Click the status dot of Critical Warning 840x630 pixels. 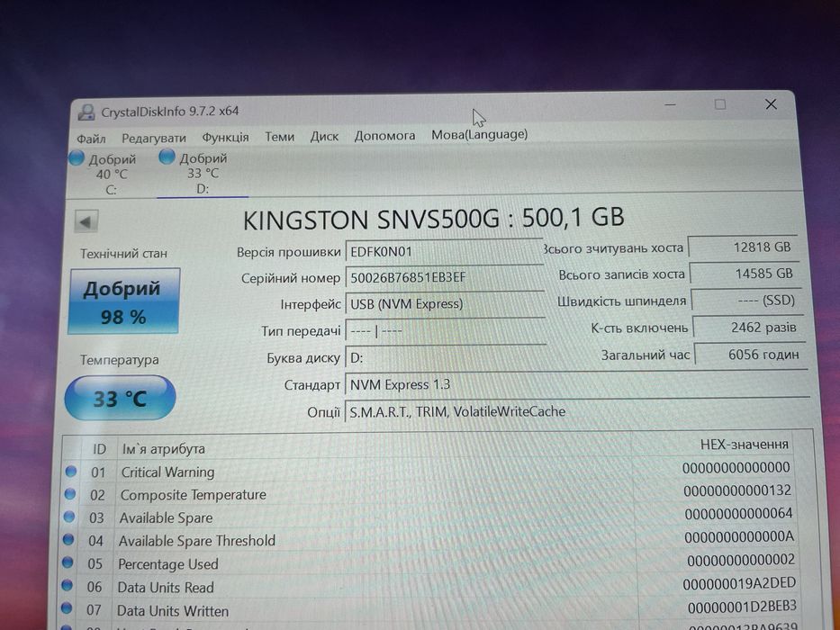coord(71,472)
